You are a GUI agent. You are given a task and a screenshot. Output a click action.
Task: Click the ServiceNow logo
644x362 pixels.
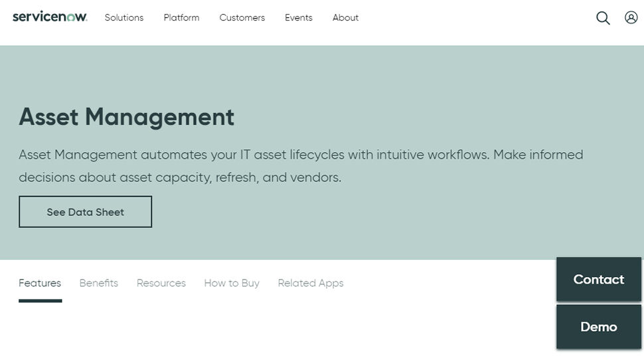(x=50, y=17)
